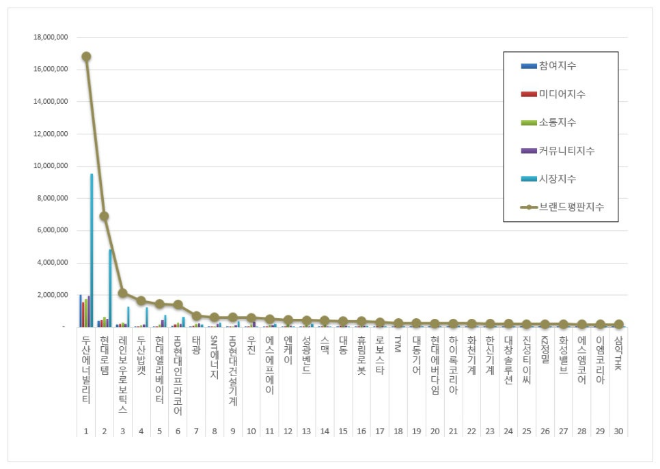Viewport: 660px width, 469px height.
Task: Click the 삼익THK axis label
Action: tap(618, 352)
